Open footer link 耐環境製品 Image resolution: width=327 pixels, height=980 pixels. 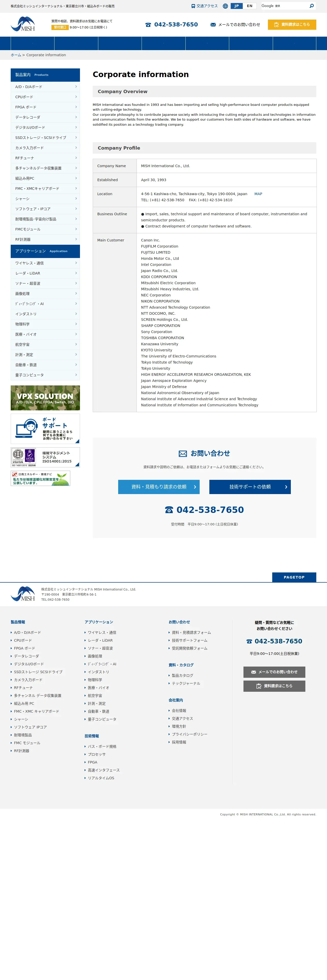(x=23, y=735)
